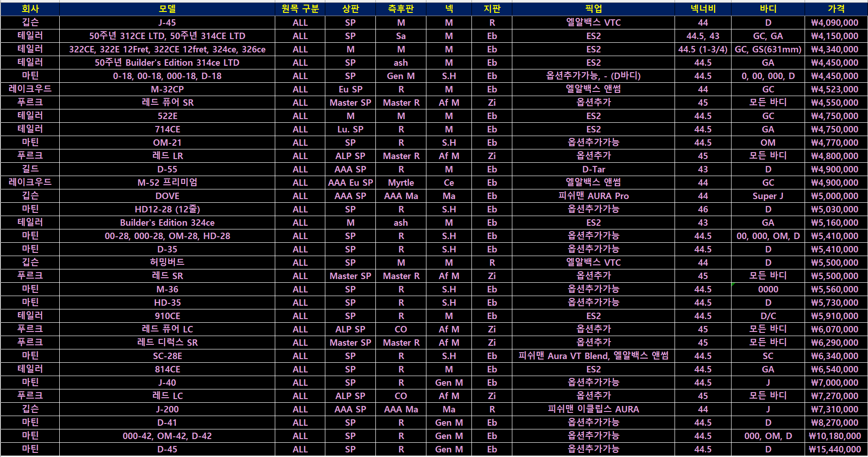This screenshot has width=868, height=457.
Task: Click the 522E model cell
Action: coord(167,116)
